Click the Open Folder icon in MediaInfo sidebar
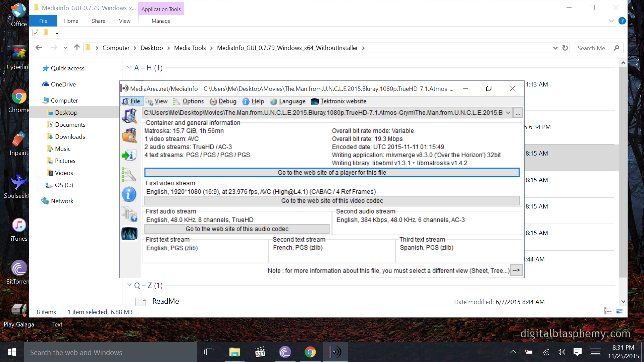The height and width of the screenshot is (362, 644). tap(129, 135)
